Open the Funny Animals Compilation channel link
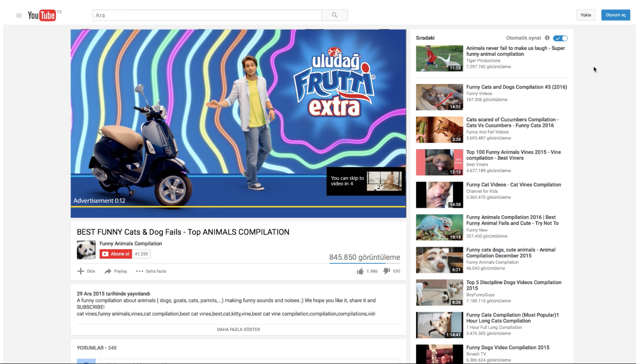The image size is (636, 364). [130, 244]
